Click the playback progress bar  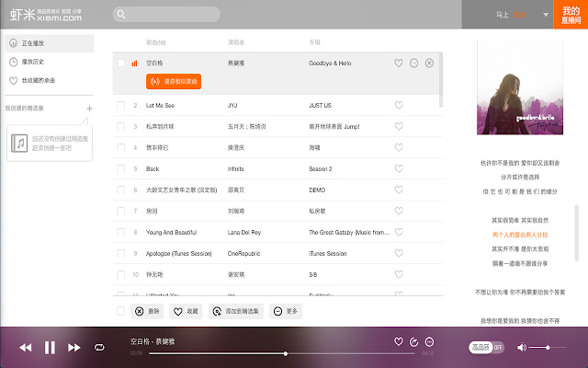(x=282, y=353)
